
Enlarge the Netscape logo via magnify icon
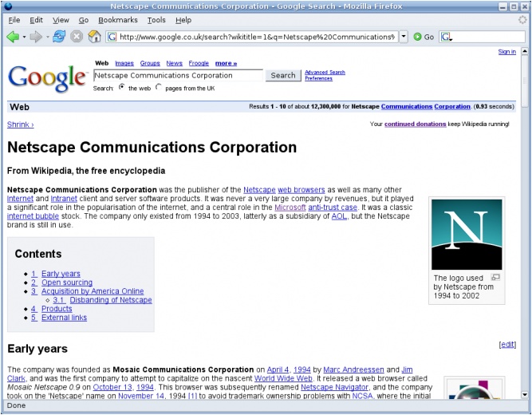[495, 277]
